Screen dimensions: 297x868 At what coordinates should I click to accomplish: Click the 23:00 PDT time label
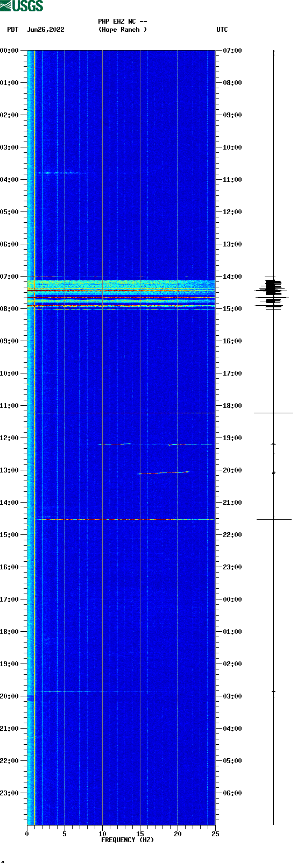tap(9, 793)
